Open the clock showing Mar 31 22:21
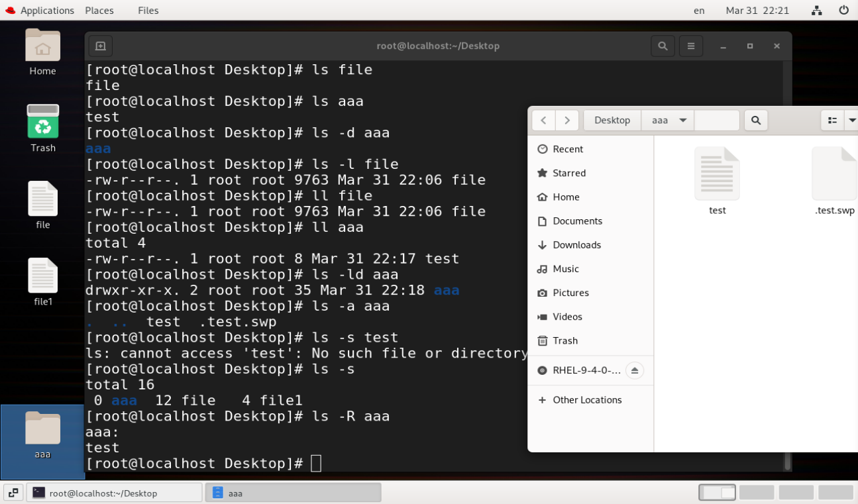Image resolution: width=858 pixels, height=504 pixels. pyautogui.click(x=757, y=10)
